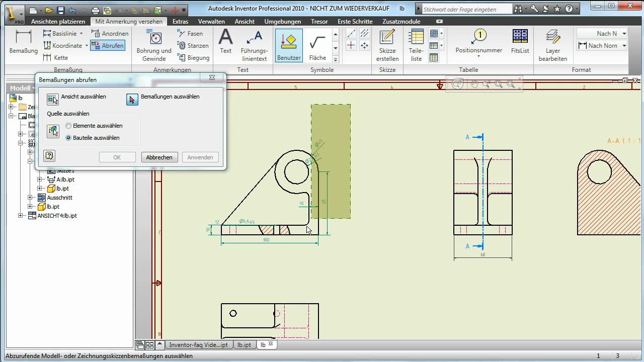Screen dimensions: 644x362
Task: Expand the Ausschnitt tree node
Action: coord(30,198)
